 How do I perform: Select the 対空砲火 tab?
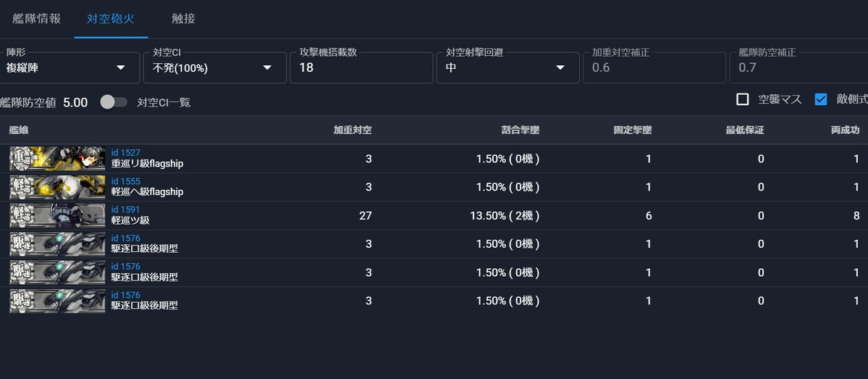click(x=111, y=18)
